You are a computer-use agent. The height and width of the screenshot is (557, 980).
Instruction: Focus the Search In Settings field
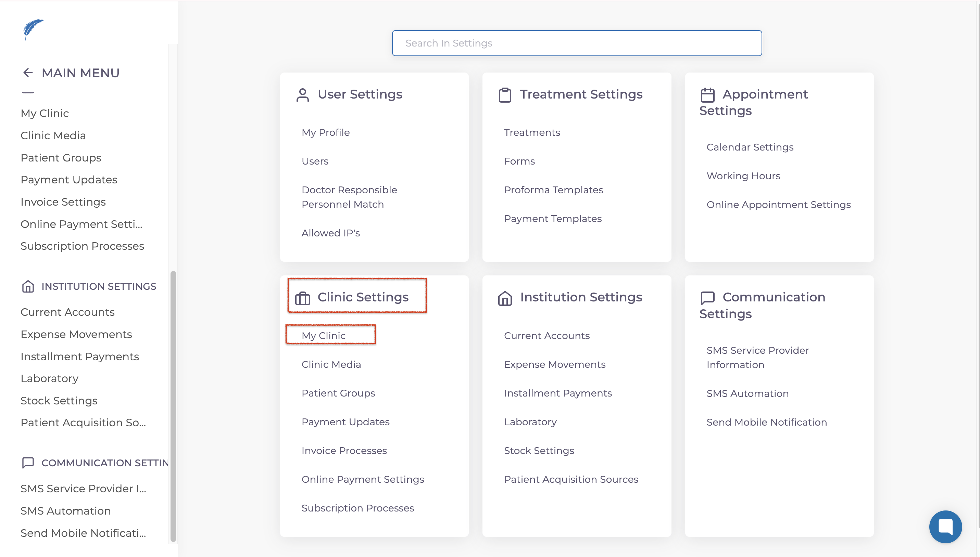pos(577,43)
